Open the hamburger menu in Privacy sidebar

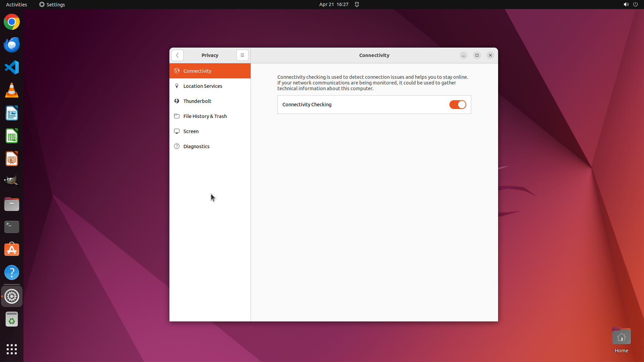click(x=242, y=55)
